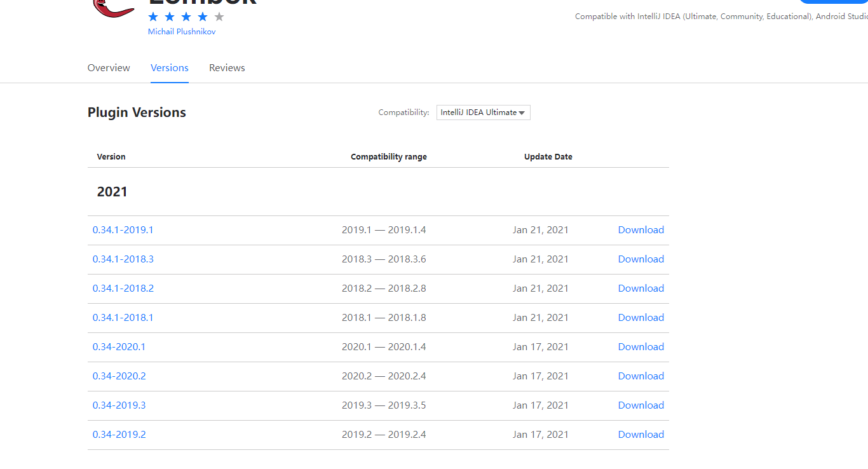Open version 0.34.1-2018.2 link
The image size is (868, 469).
123,289
